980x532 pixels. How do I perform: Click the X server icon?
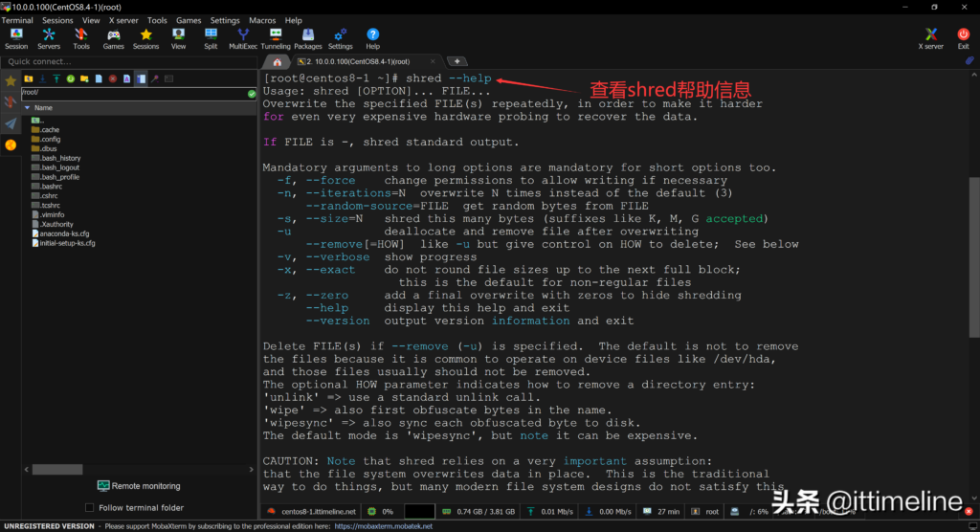click(930, 35)
